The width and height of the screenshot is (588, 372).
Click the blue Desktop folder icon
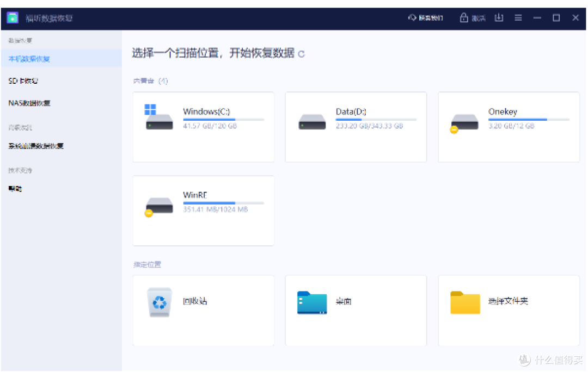coord(312,302)
